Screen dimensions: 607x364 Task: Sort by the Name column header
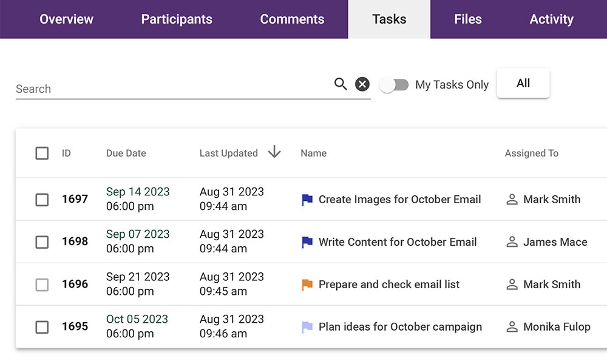[314, 153]
